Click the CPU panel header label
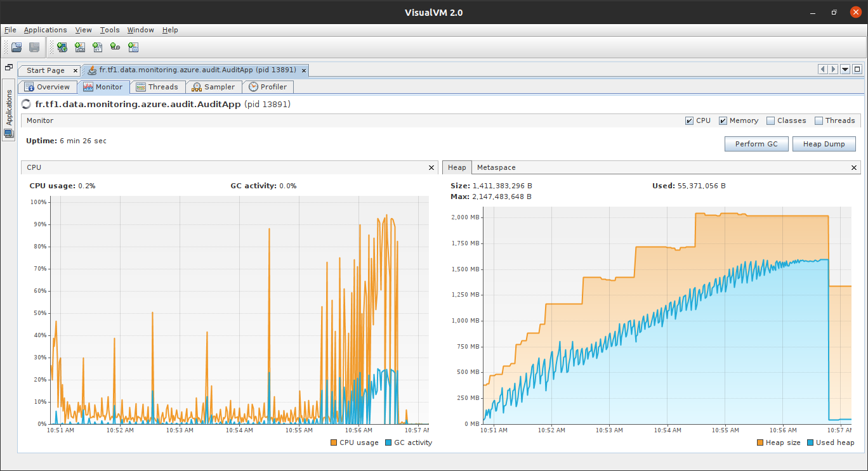Viewport: 868px width, 471px height. (34, 167)
